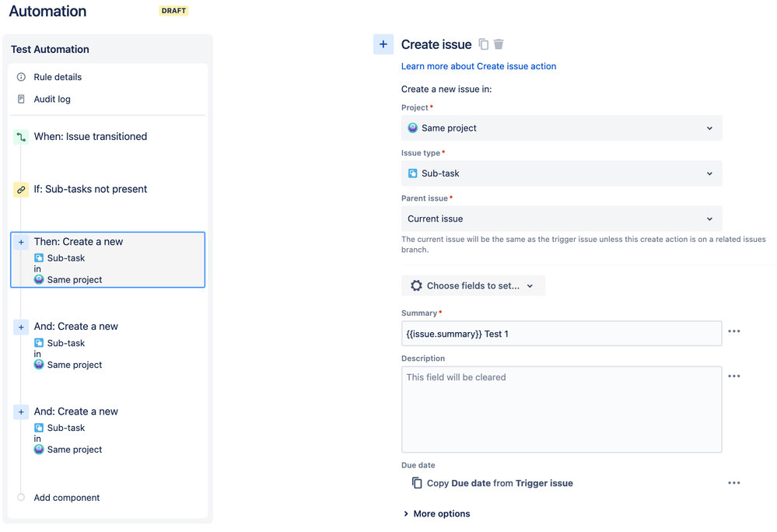This screenshot has width=777, height=532.
Task: Click the gear icon in Choose fields to set
Action: 416,285
